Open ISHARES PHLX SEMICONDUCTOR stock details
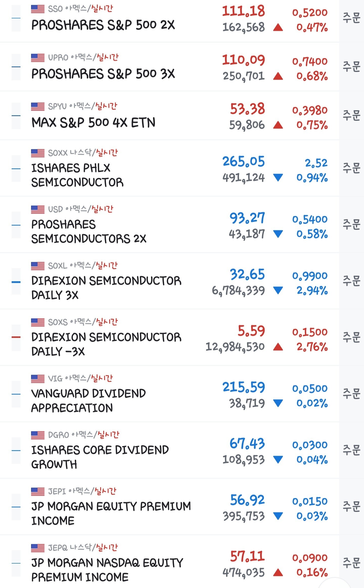Viewport: 364px width, 588px height. click(x=77, y=175)
